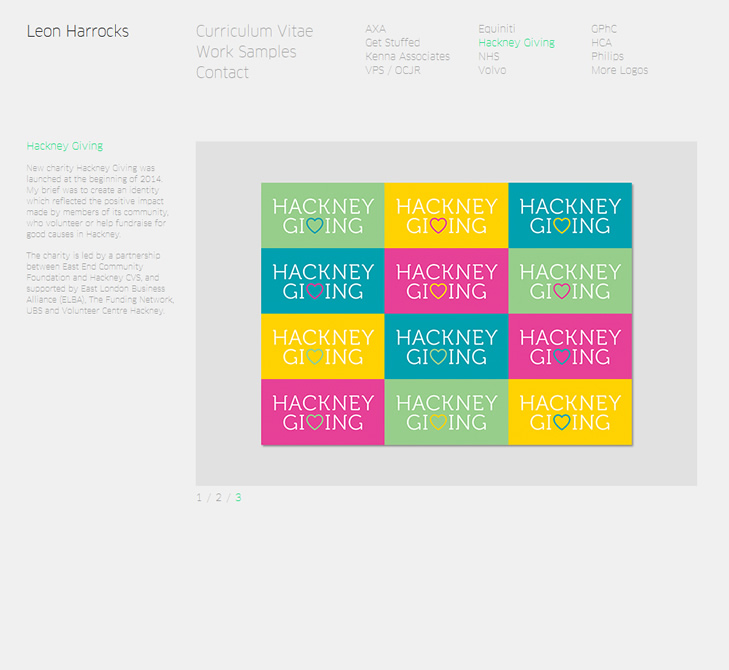Show slide 1 of the gallery
Screen dimensions: 729x670
point(199,498)
